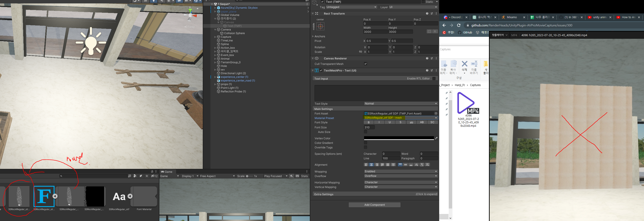Apply Bold font style in TextMeshPro settings
644x221 pixels.
tap(368, 122)
